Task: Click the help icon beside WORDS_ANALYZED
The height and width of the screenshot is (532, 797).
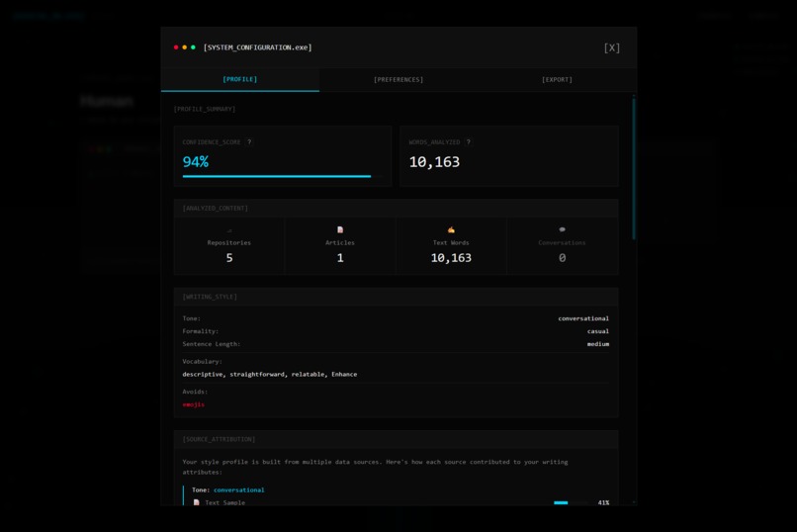Action: tap(468, 142)
